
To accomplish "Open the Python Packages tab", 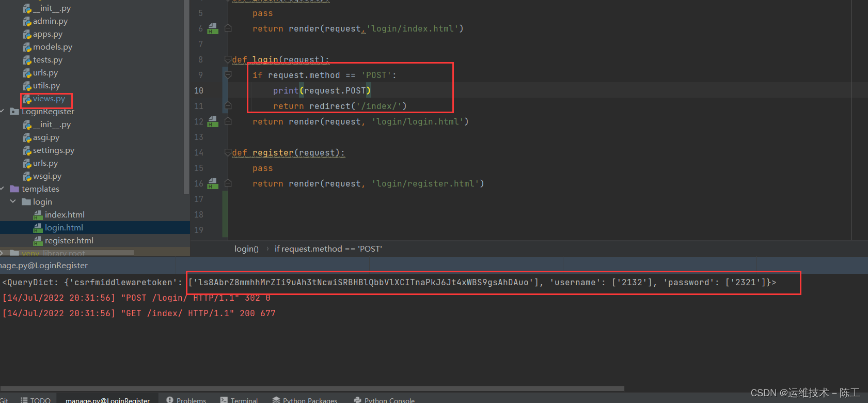I will tap(305, 400).
